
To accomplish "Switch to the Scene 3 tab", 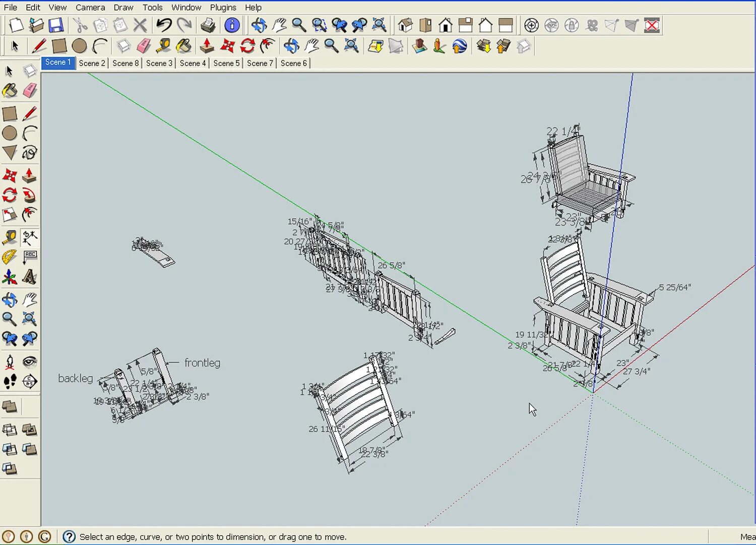I will coord(159,63).
